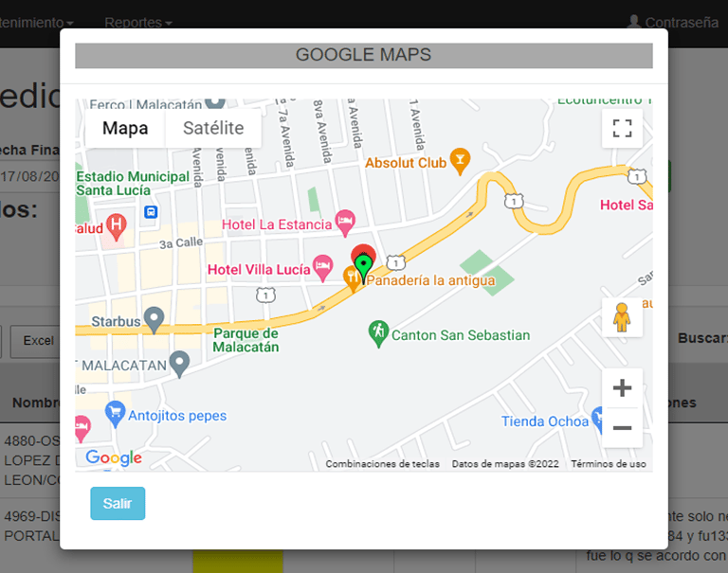Click the Ferco Malacatán pin icon

(215, 102)
